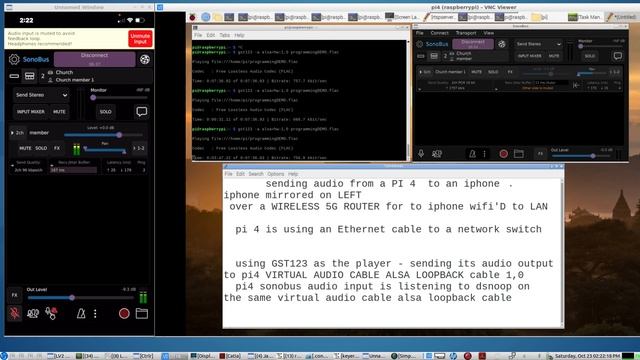The image size is (640, 360).
Task: Tap the mic routing icon with red mark
Action: coord(51,313)
